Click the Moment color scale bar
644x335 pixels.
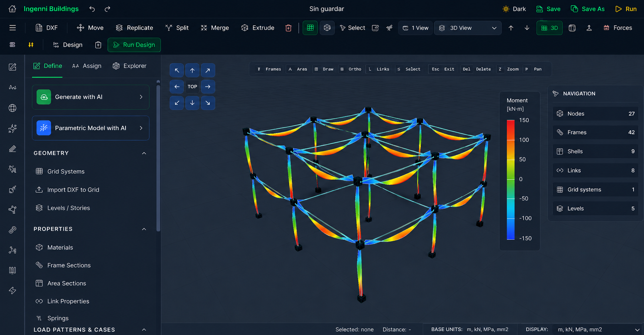click(511, 180)
